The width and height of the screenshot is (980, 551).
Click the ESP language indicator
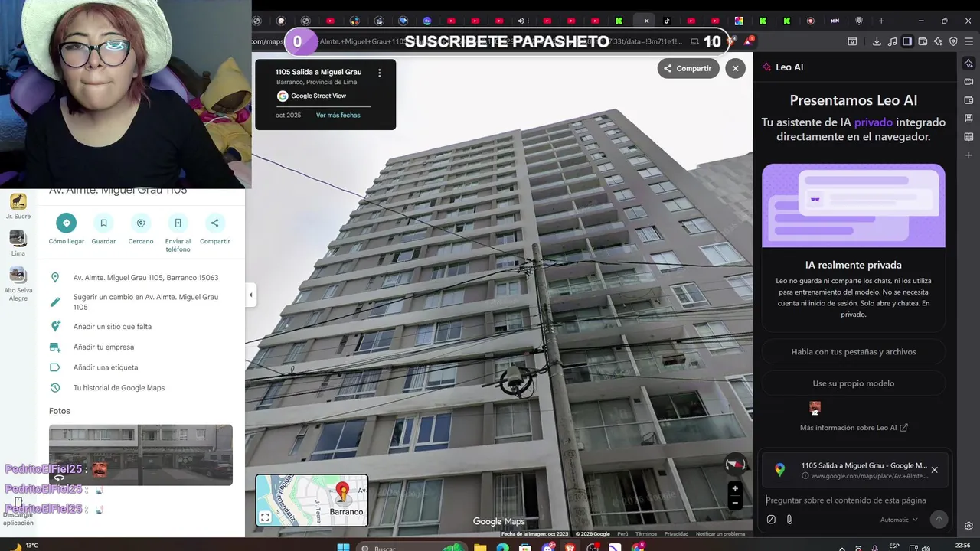(894, 546)
